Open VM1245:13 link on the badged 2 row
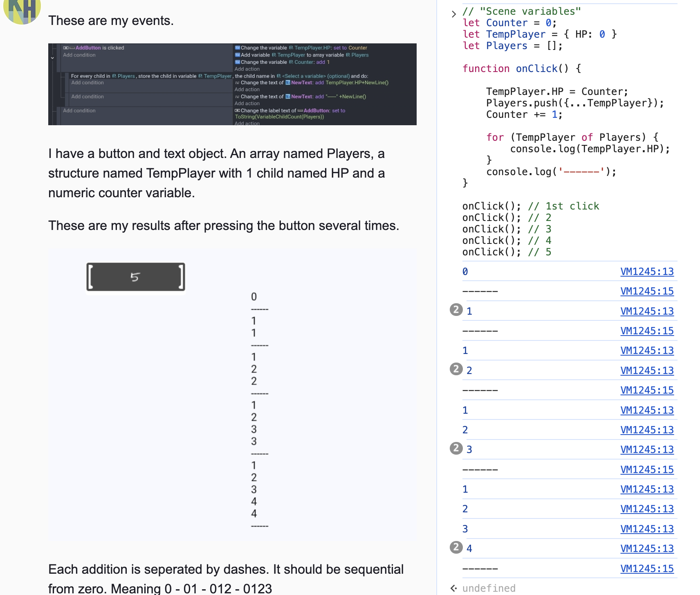Image resolution: width=700 pixels, height=595 pixels. pos(647,371)
